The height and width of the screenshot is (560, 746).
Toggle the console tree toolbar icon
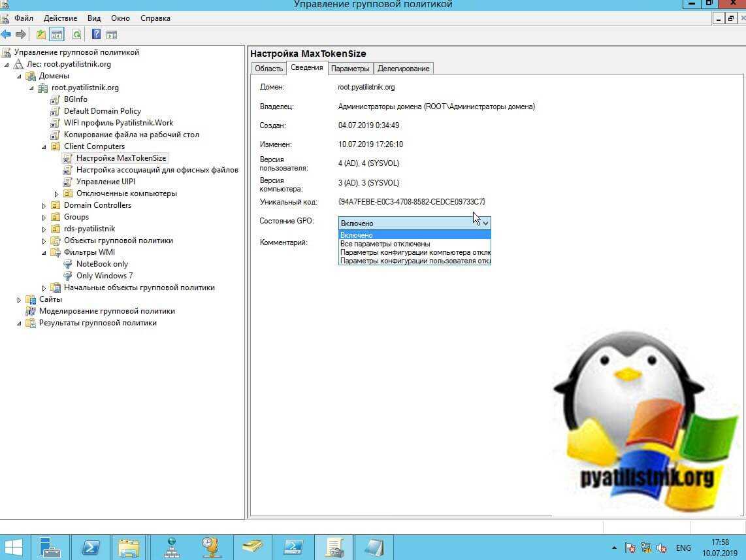point(57,35)
